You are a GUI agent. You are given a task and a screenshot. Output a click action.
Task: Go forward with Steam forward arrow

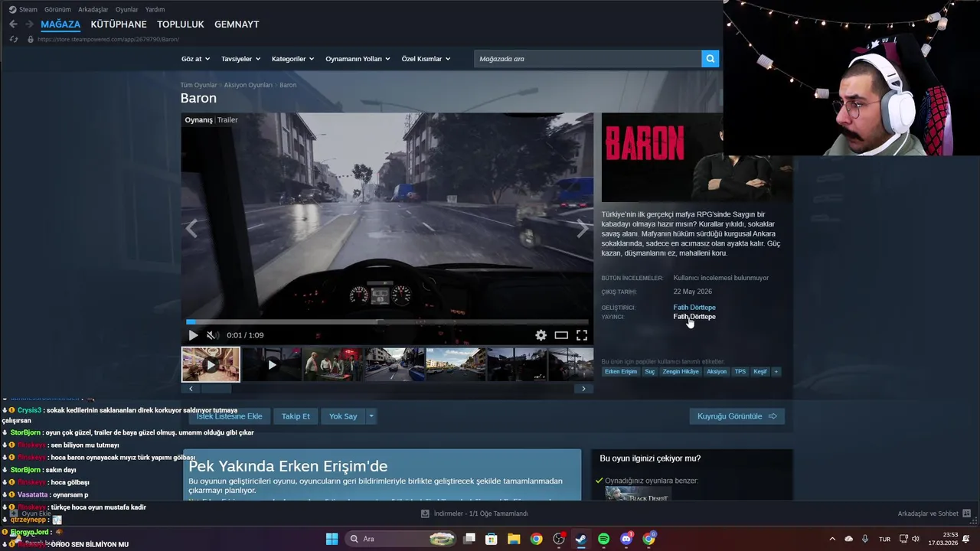(30, 24)
